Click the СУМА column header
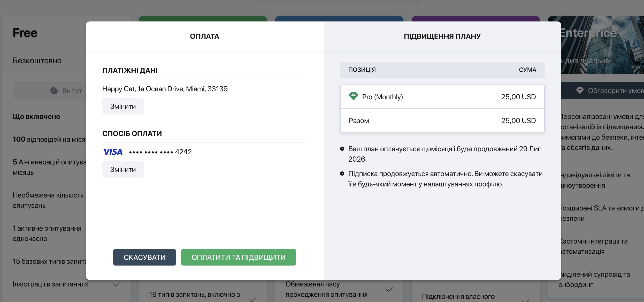The height and width of the screenshot is (302, 644). click(527, 70)
